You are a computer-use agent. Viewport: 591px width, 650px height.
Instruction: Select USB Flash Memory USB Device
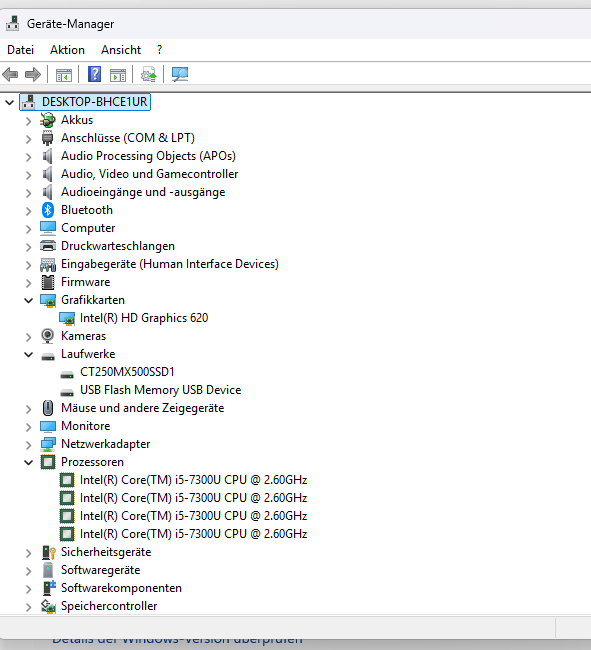pyautogui.click(x=160, y=390)
